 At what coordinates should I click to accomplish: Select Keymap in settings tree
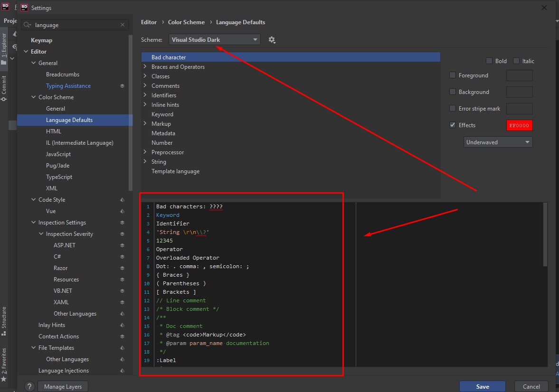coord(41,40)
